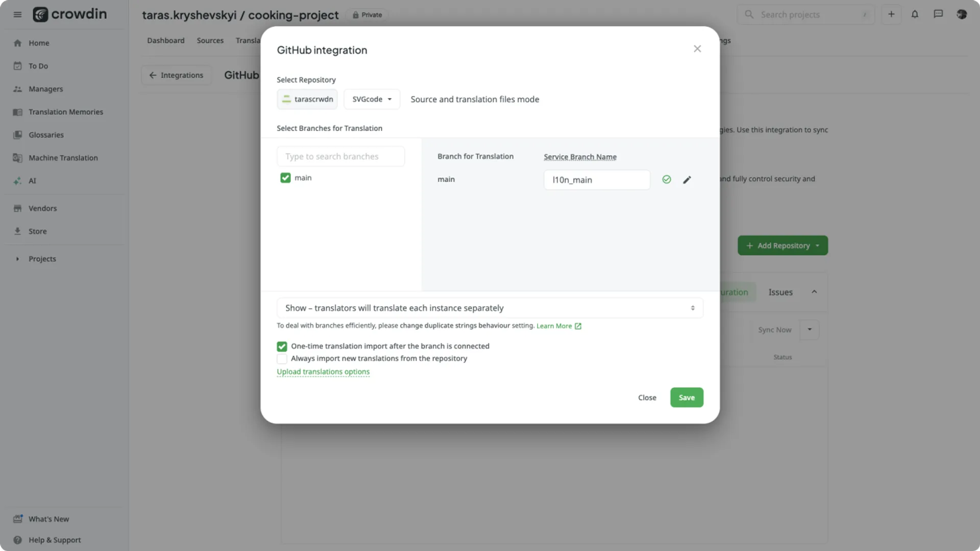This screenshot has width=980, height=551.
Task: Collapse the repository panel chevron
Action: click(814, 292)
